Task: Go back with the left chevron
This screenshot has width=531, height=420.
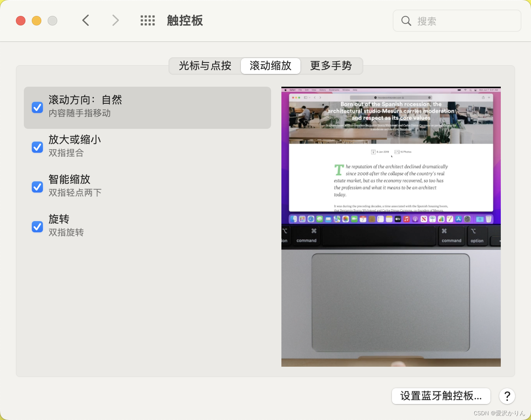Action: (85, 20)
